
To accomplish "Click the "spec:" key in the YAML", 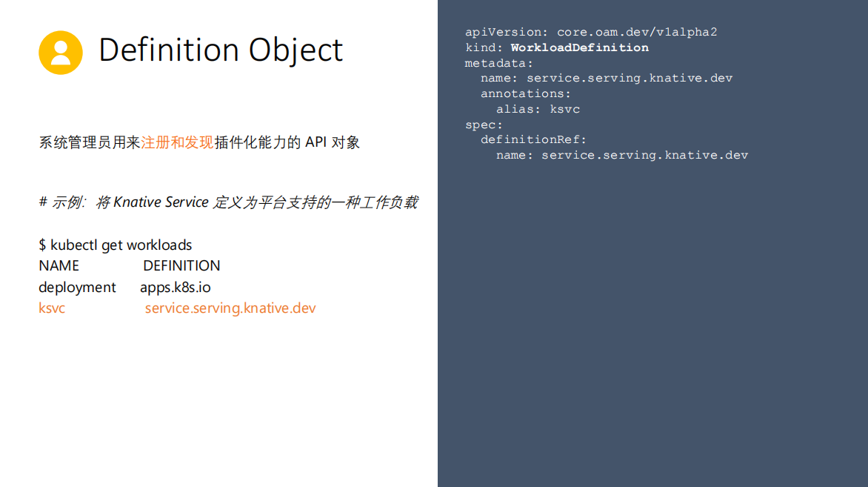I will [x=484, y=125].
